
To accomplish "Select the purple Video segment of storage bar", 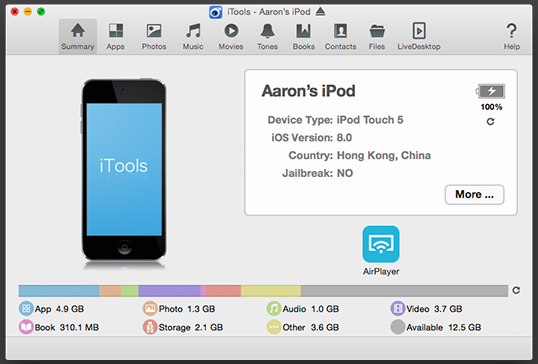I will (x=169, y=291).
